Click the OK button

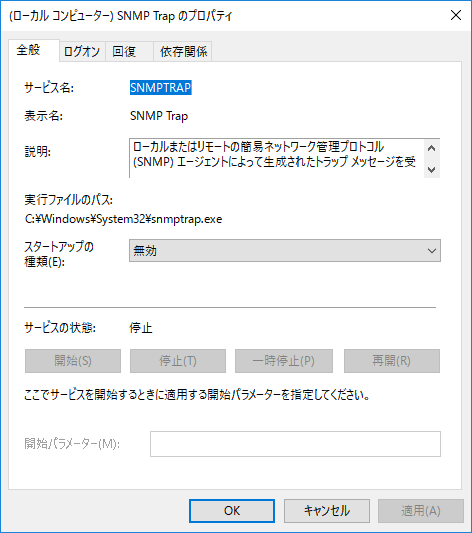[x=232, y=511]
